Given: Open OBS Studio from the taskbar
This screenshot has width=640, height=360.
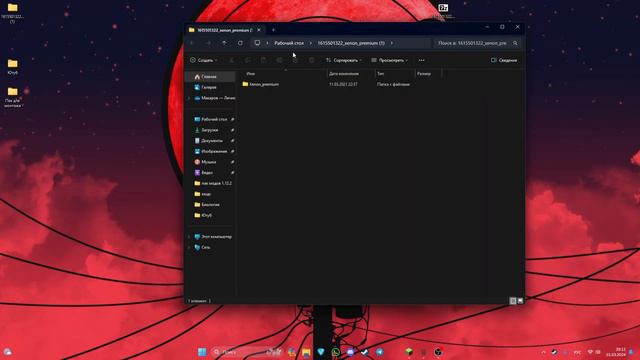Looking at the screenshot, I should (438, 352).
